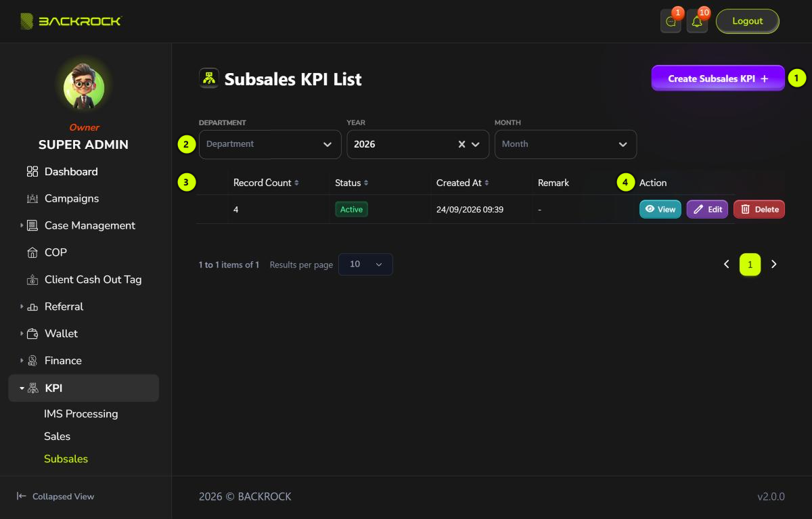Expand the Finance menu arrow

[22, 361]
